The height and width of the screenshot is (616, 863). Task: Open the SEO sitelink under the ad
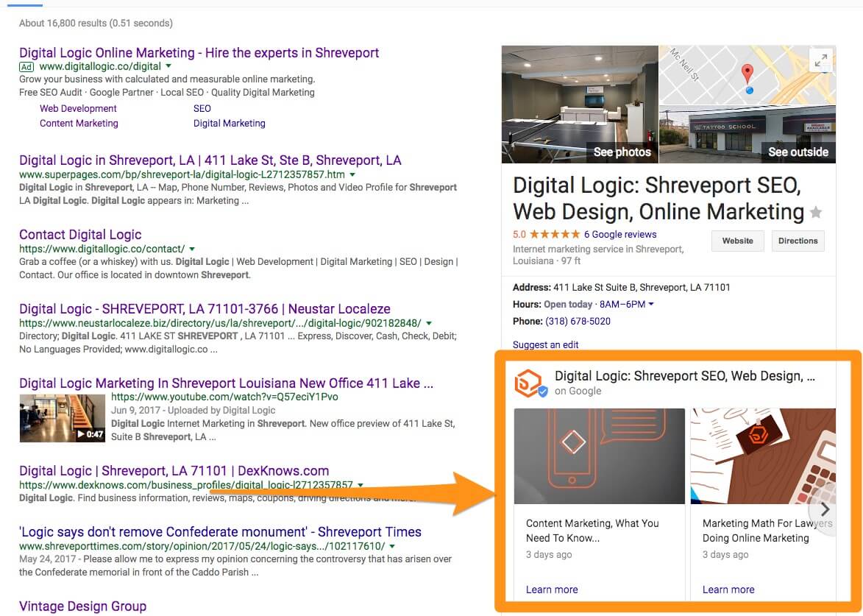click(x=202, y=108)
